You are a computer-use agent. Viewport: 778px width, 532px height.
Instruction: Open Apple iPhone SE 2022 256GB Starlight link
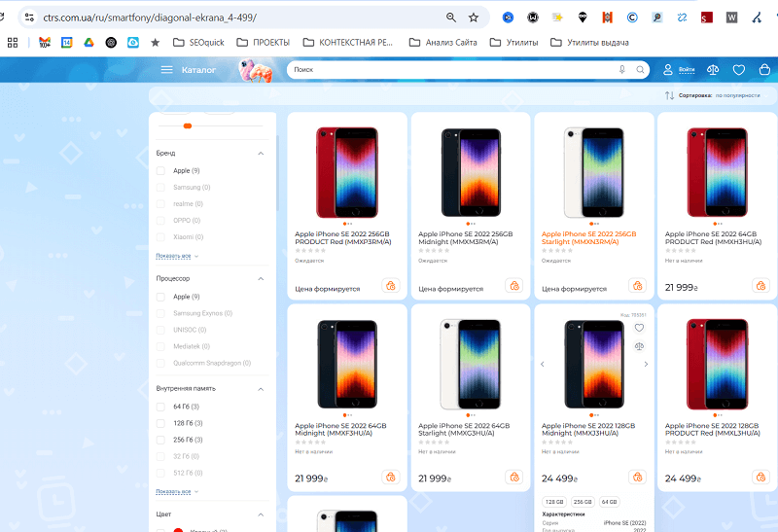click(588, 237)
